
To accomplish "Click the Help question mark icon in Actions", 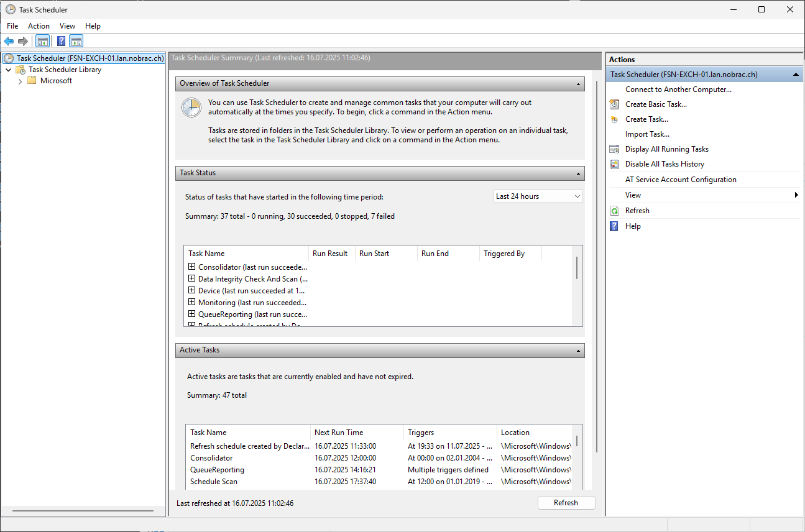I will click(x=614, y=226).
